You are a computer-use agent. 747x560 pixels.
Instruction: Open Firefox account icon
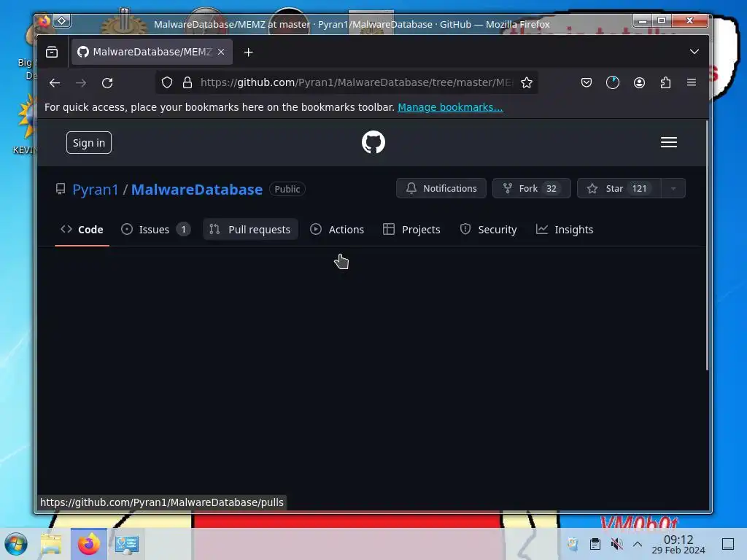(x=639, y=82)
